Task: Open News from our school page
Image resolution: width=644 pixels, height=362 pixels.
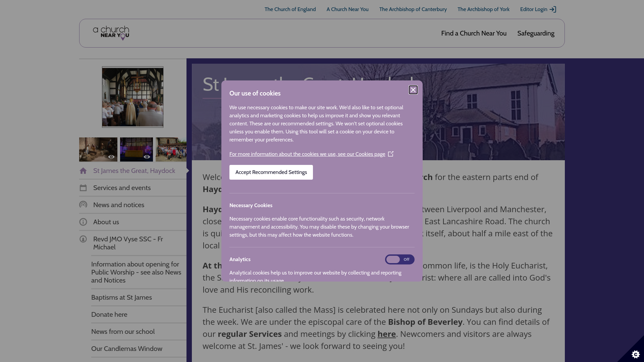Action: coord(123,332)
